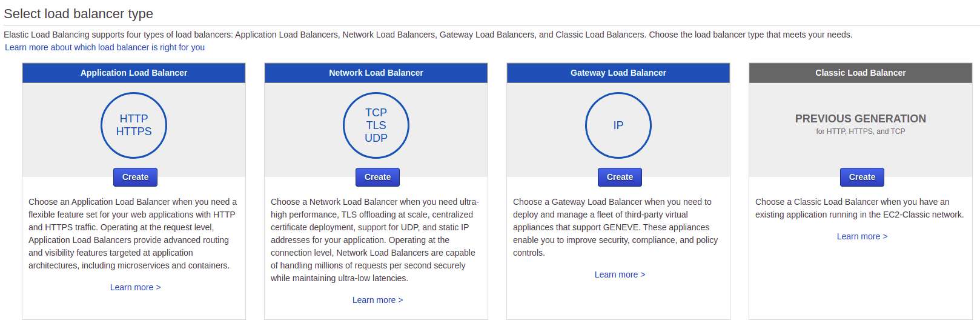Create a Network Load Balancer
This screenshot has width=980, height=326.
377,177
